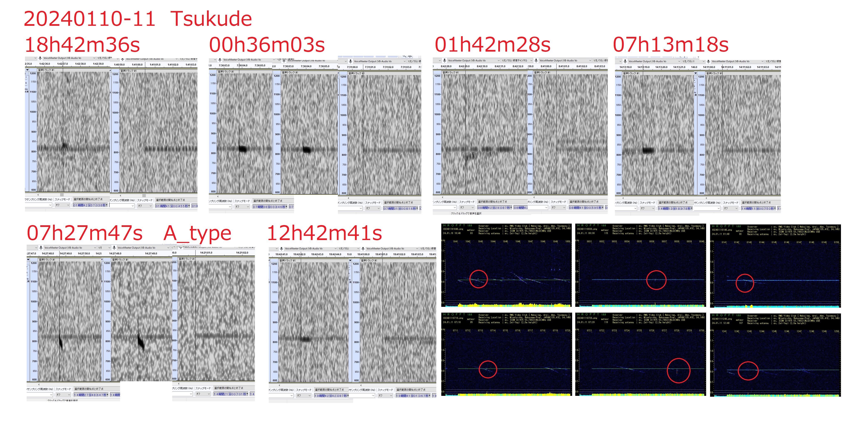Click the 14時間27分48.647秒 selection start field

[x=90, y=395]
